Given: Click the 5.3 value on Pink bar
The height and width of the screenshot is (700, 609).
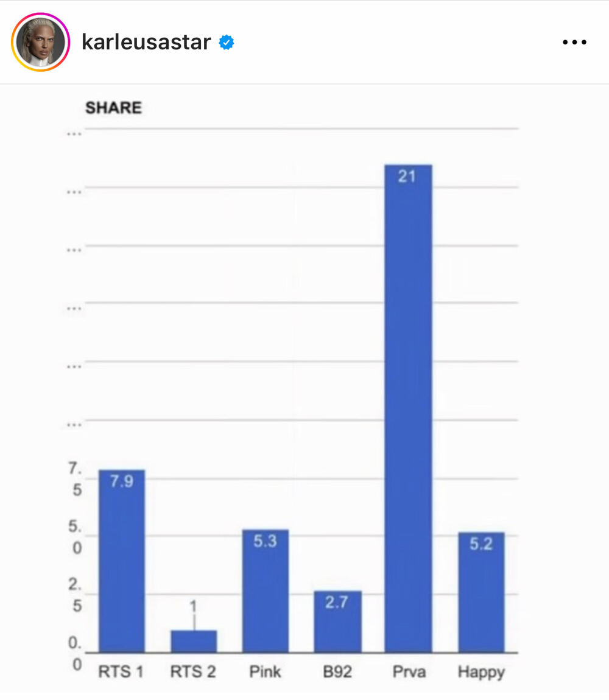Looking at the screenshot, I should [x=266, y=541].
